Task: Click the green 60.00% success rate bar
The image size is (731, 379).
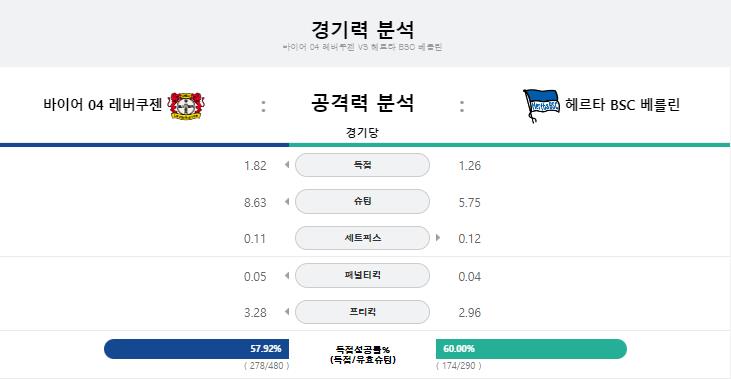Action: tap(531, 349)
